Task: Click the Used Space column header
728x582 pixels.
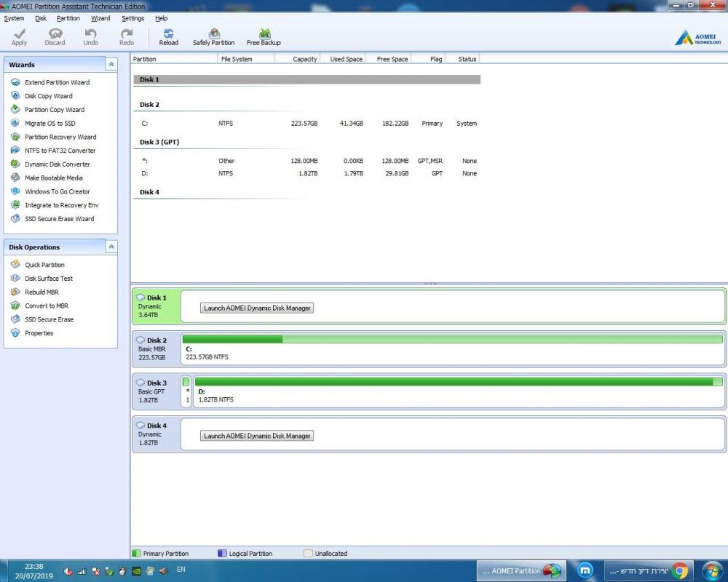Action: coord(343,59)
